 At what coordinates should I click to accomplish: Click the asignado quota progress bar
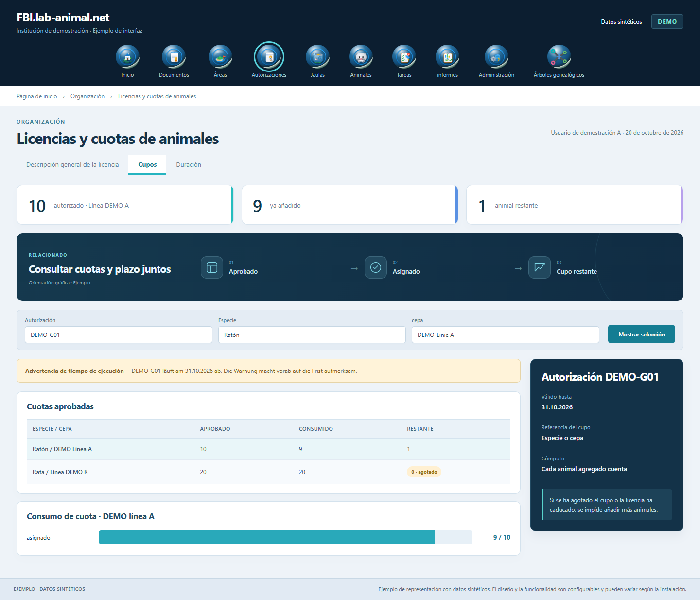coord(285,537)
